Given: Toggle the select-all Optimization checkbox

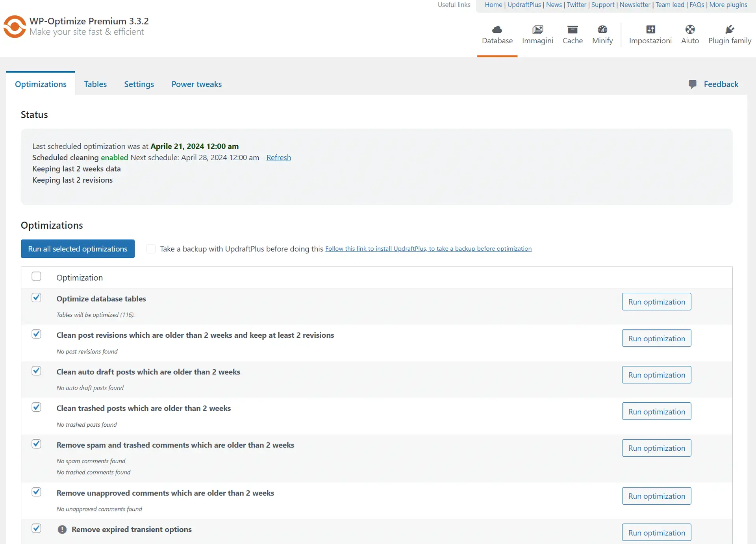Looking at the screenshot, I should [37, 276].
